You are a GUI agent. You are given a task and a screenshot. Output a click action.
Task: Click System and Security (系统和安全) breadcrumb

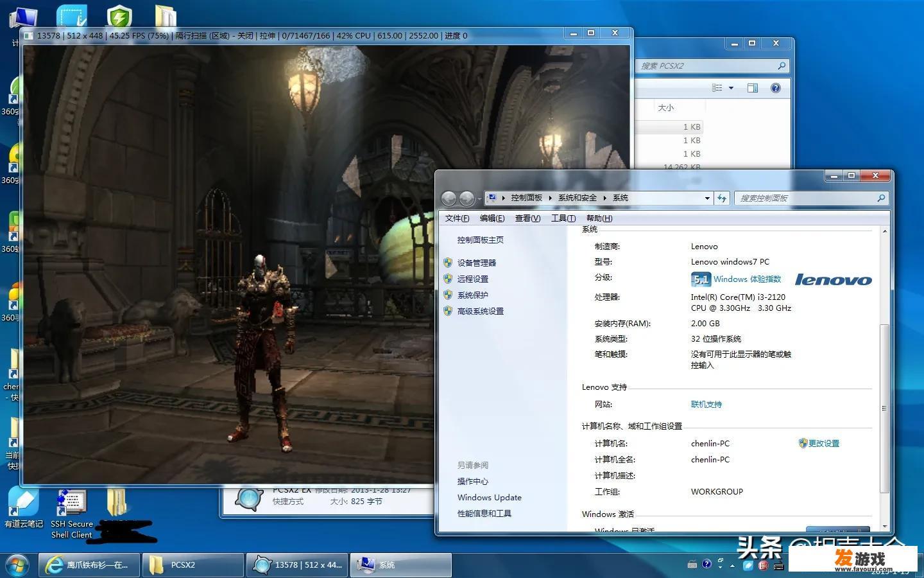(577, 198)
